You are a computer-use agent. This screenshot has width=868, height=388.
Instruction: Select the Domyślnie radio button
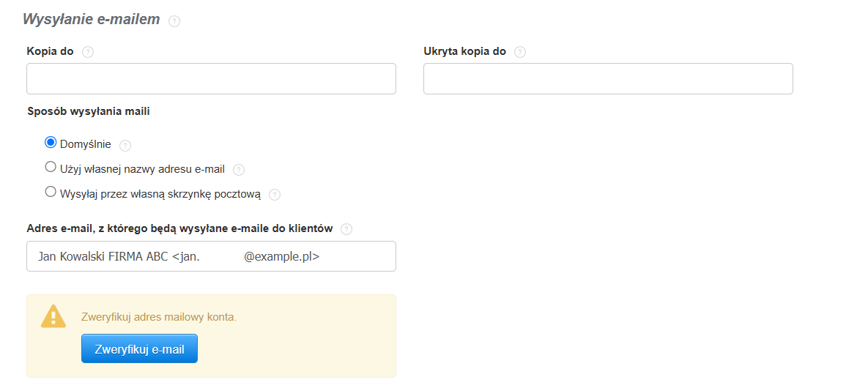click(51, 143)
